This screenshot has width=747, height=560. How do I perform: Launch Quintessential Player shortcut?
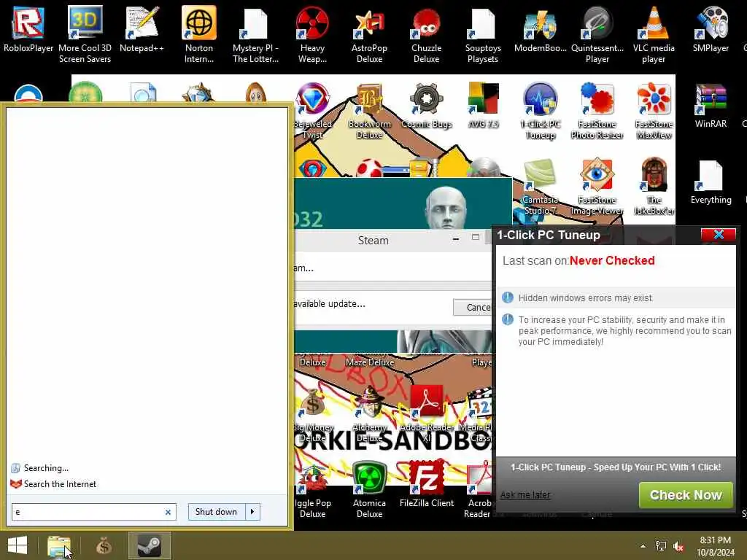(x=597, y=35)
